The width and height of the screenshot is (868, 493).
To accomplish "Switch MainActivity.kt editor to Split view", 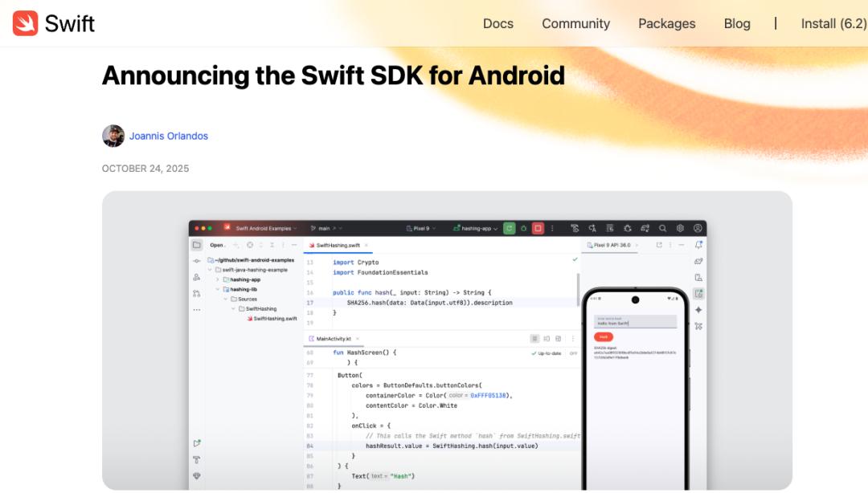I will [x=547, y=339].
